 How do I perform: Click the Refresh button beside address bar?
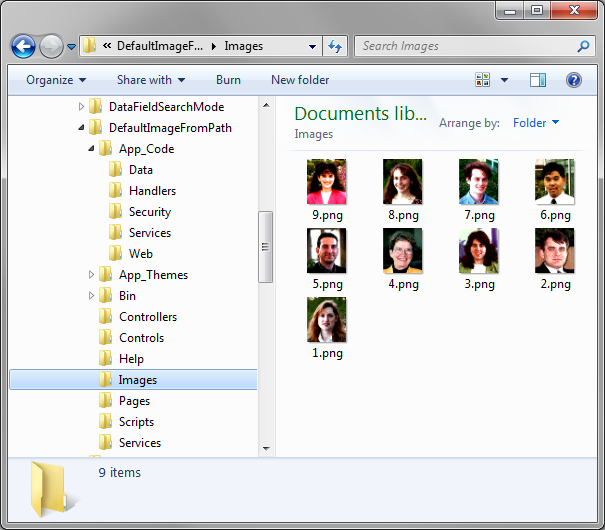point(335,46)
